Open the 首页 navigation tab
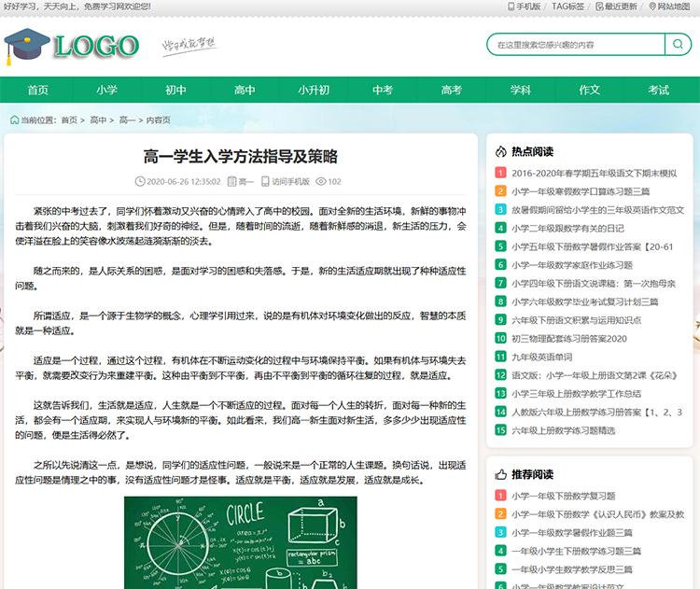This screenshot has height=589, width=700. point(38,90)
